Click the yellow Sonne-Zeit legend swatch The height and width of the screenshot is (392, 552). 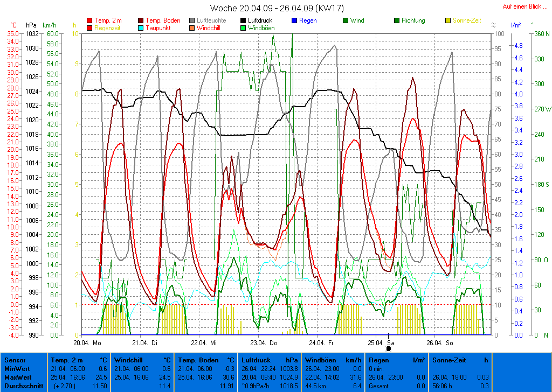tap(448, 20)
